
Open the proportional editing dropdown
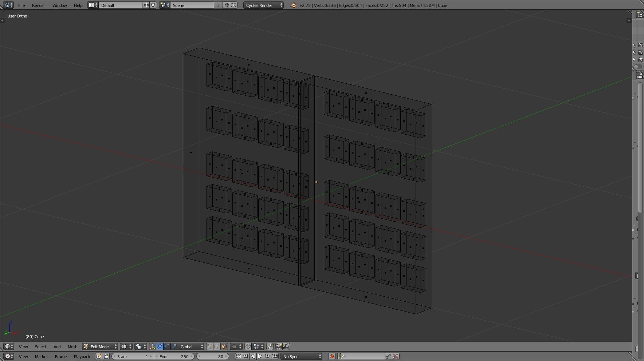click(236, 346)
